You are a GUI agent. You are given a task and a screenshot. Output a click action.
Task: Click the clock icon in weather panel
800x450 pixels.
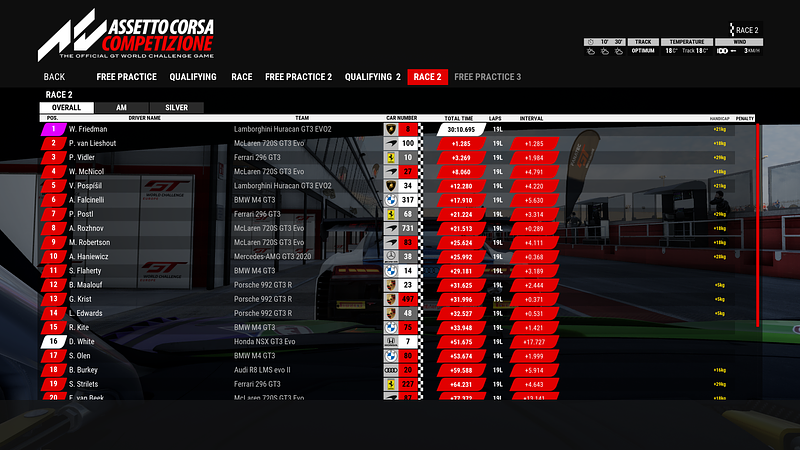590,42
